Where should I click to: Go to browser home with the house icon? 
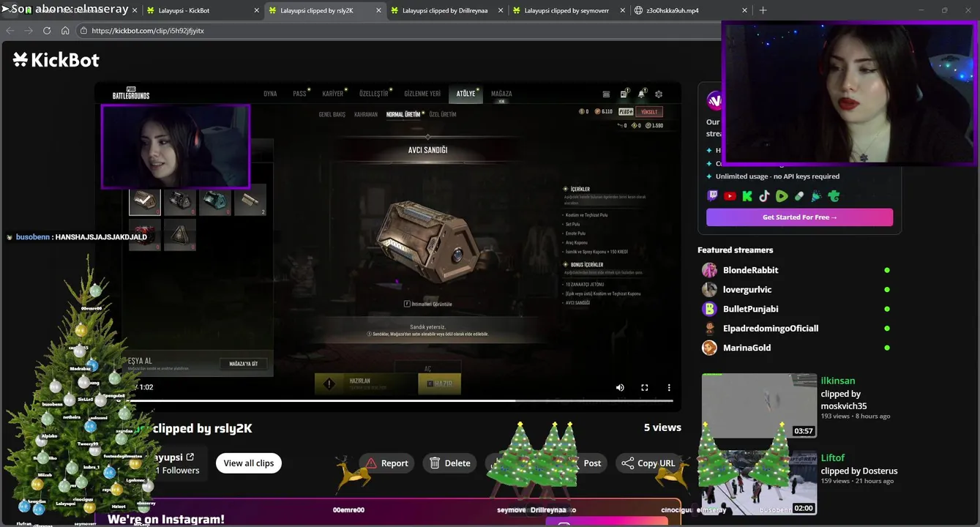click(x=65, y=31)
